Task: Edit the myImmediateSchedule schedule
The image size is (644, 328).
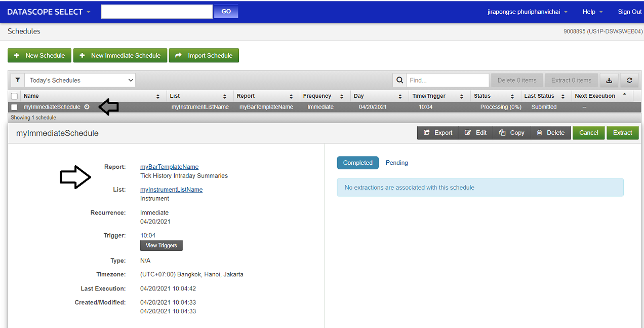Action: (x=475, y=133)
